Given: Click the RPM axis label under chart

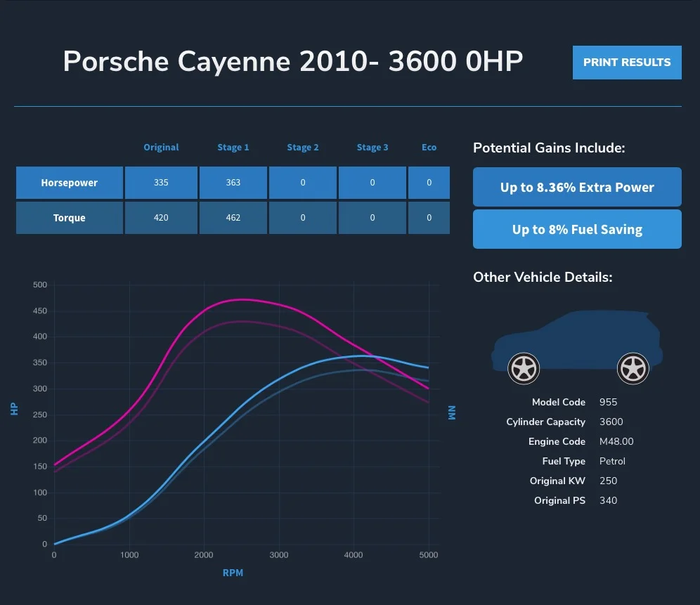Looking at the screenshot, I should 233,573.
